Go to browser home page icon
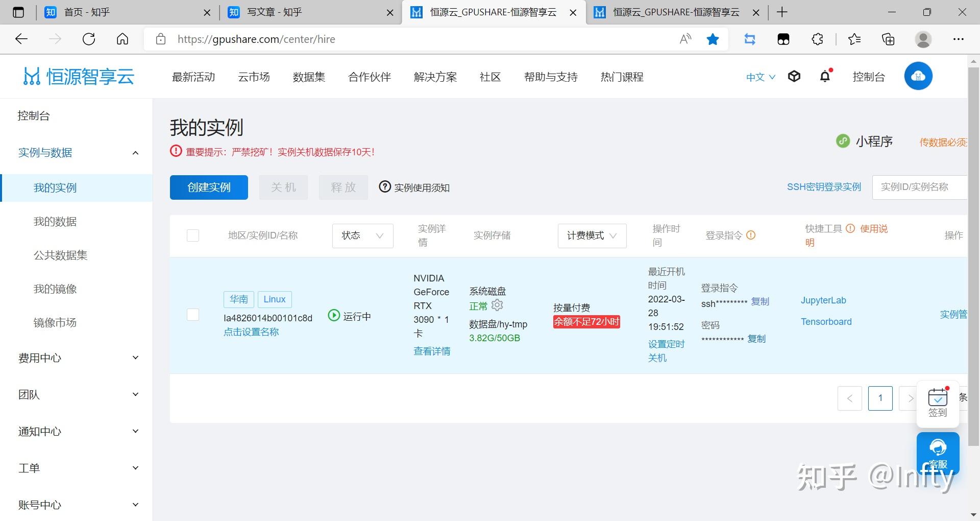 (122, 39)
